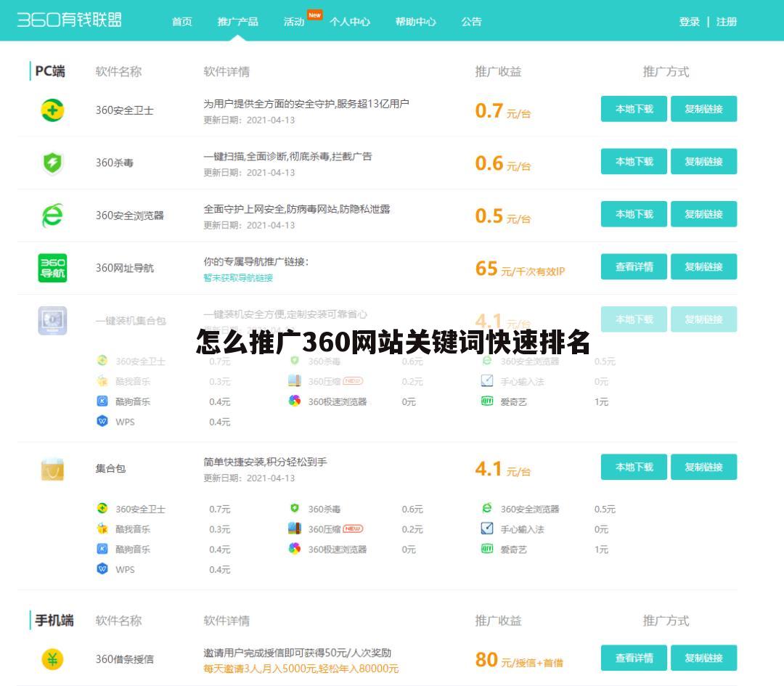Click 本地下载 for 一键装机集合包
Image resolution: width=784 pixels, height=686 pixels.
[634, 319]
